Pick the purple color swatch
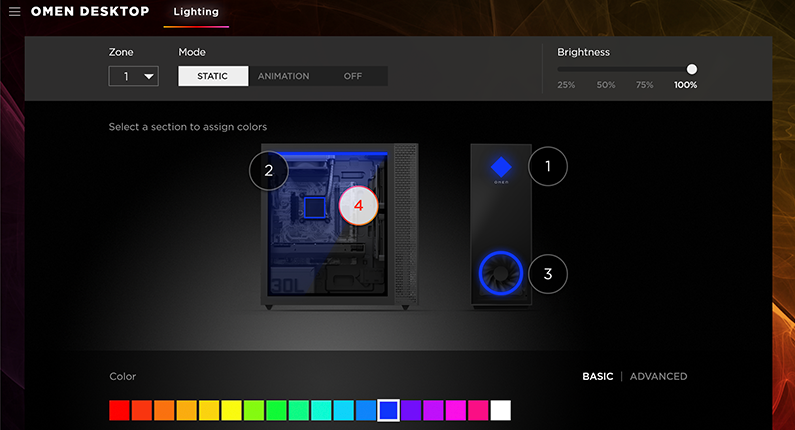This screenshot has width=795, height=430. 433,410
